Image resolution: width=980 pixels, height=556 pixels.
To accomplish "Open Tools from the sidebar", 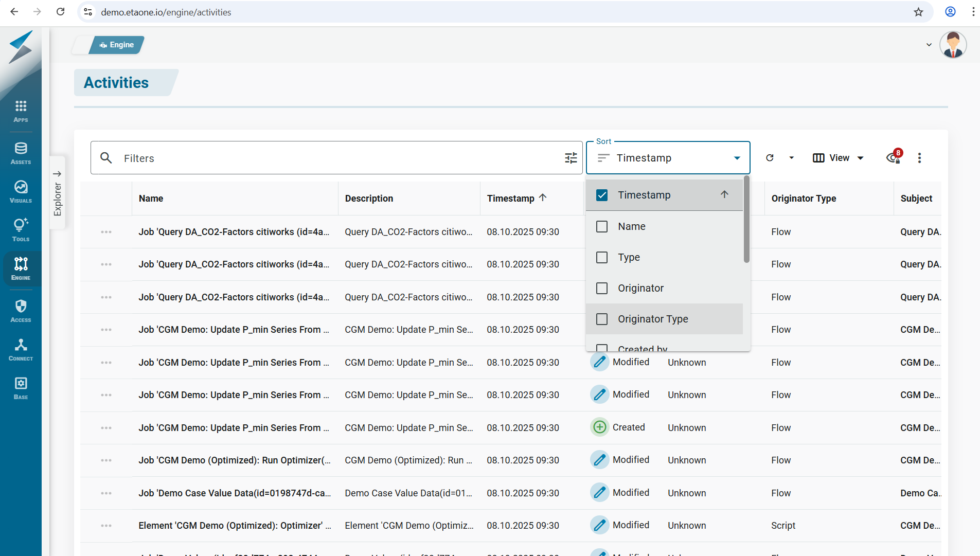I will [x=21, y=230].
